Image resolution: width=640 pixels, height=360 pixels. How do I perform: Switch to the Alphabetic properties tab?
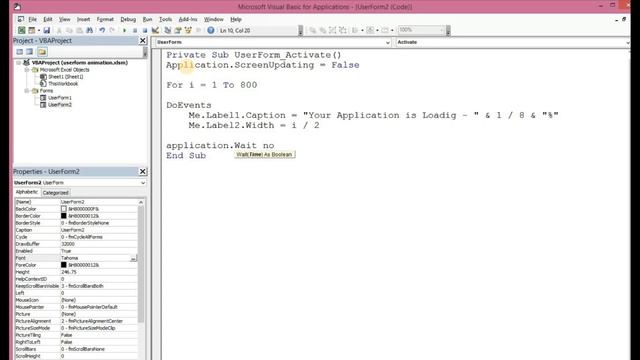pyautogui.click(x=27, y=192)
